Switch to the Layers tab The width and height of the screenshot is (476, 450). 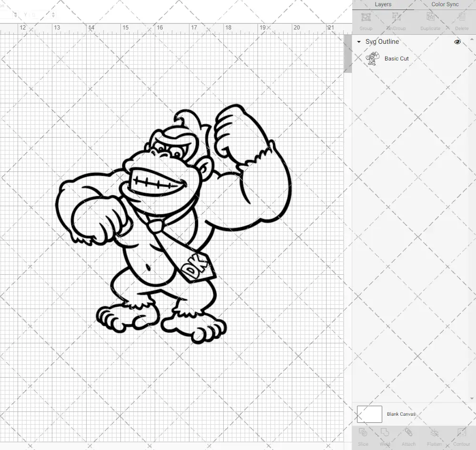[x=383, y=4]
